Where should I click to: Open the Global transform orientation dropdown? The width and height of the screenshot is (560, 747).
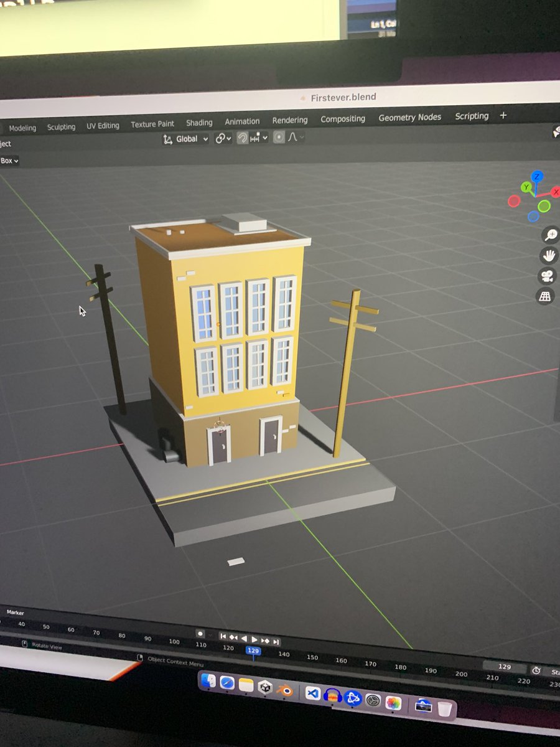pyautogui.click(x=185, y=139)
